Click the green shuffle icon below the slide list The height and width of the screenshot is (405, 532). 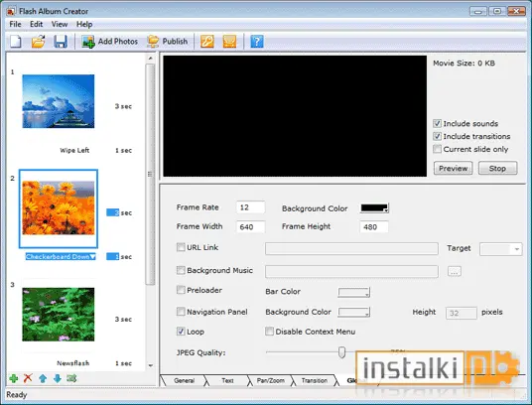(x=71, y=378)
